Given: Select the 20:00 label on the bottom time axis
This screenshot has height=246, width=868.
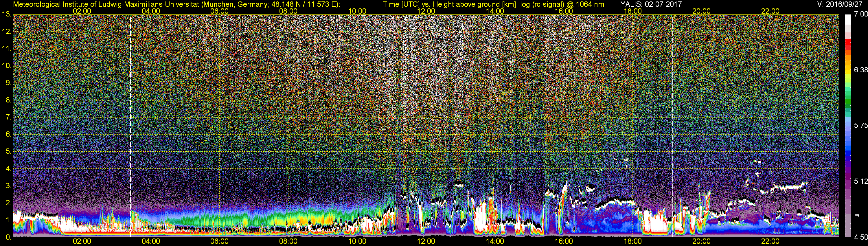Looking at the screenshot, I should [702, 242].
